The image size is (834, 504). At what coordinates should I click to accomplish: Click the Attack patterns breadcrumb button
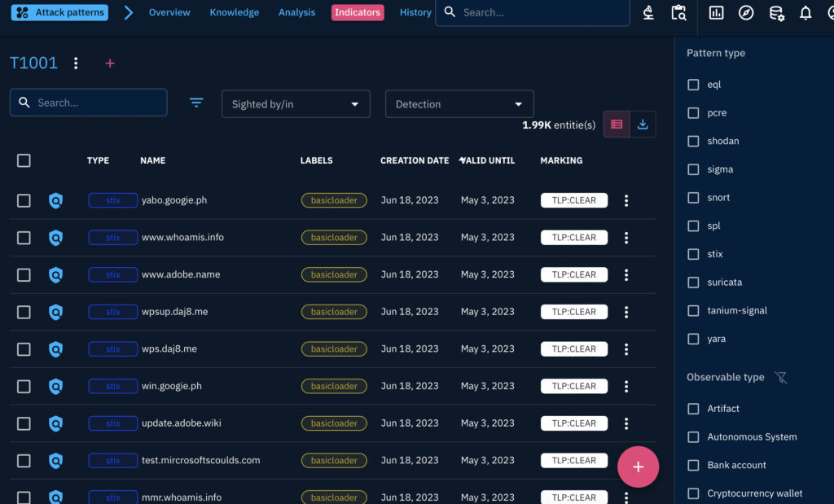[x=59, y=13]
